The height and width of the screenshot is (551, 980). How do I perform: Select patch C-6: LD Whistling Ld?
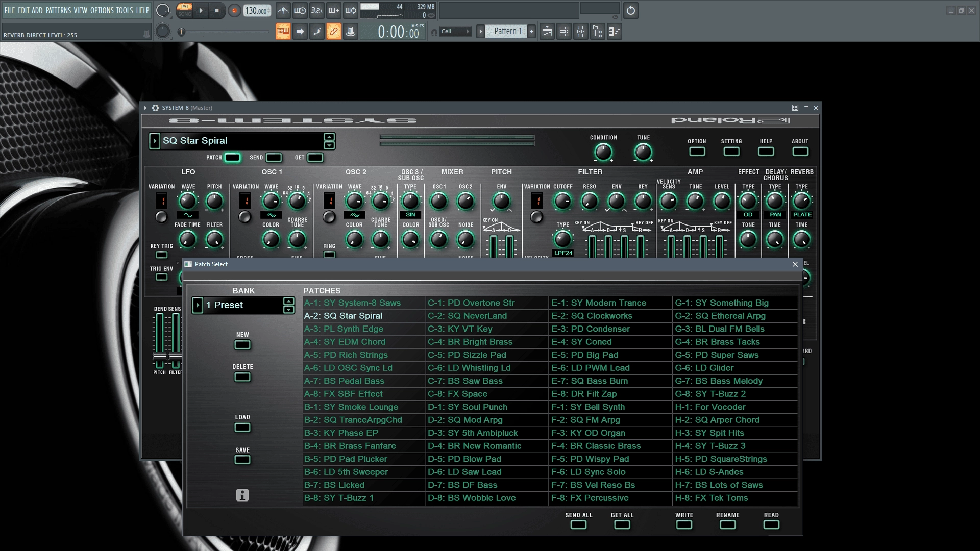click(487, 368)
